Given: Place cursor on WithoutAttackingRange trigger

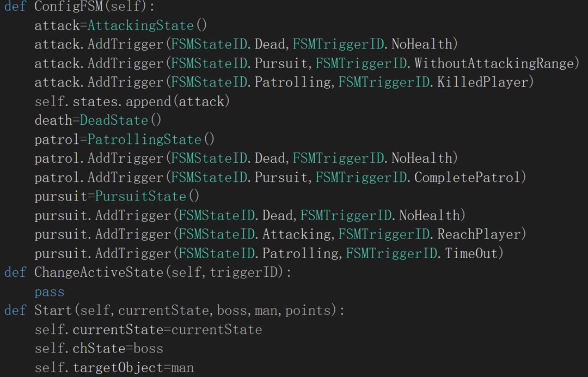Looking at the screenshot, I should point(494,63).
